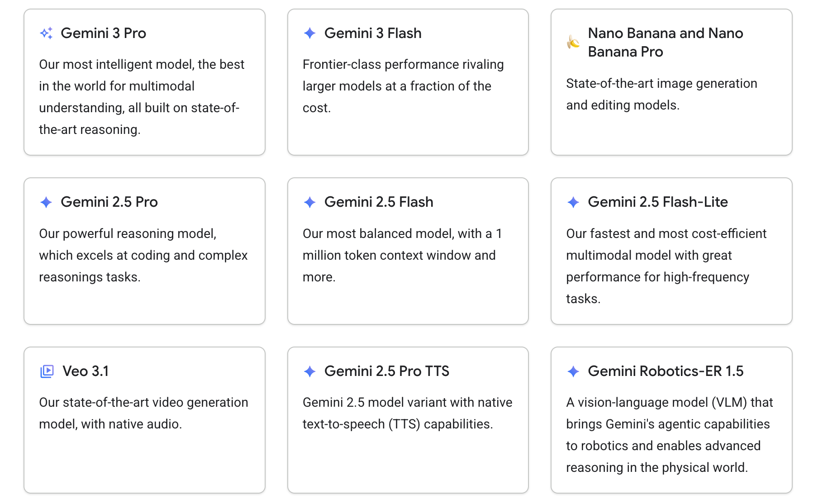Open the Gemini 3 Pro title link
818x504 pixels.
point(103,33)
